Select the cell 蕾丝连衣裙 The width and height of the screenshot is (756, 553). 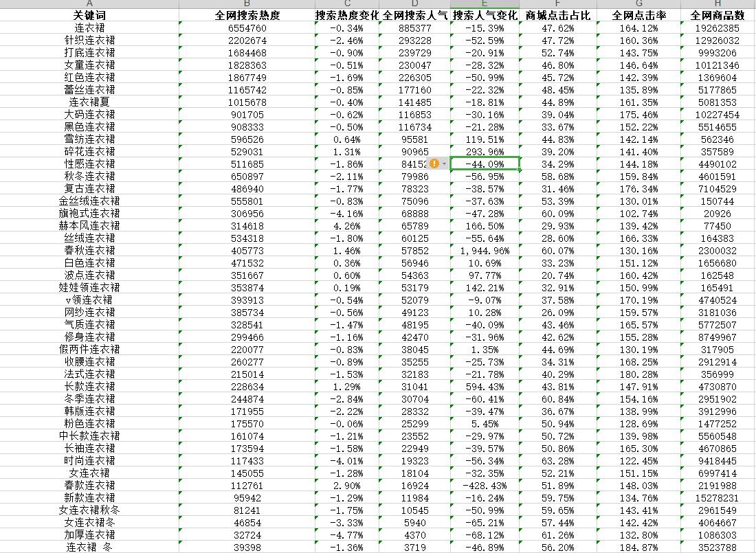[89, 90]
